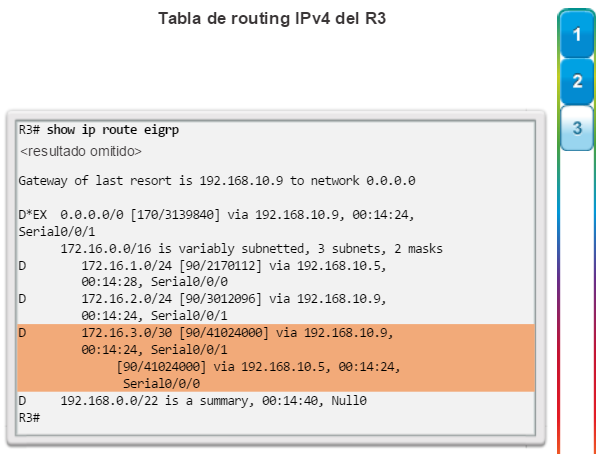Open step 3 tab
Screen dimensions: 600x454
tap(577, 128)
